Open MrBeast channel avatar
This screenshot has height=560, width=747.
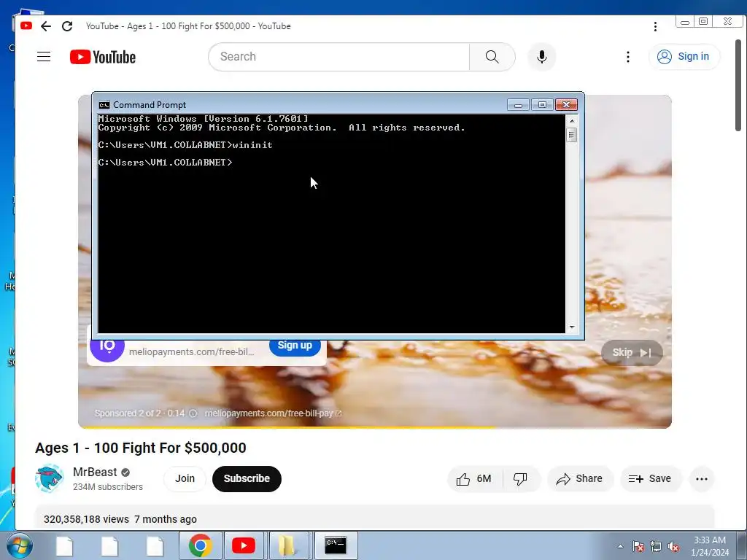49,478
